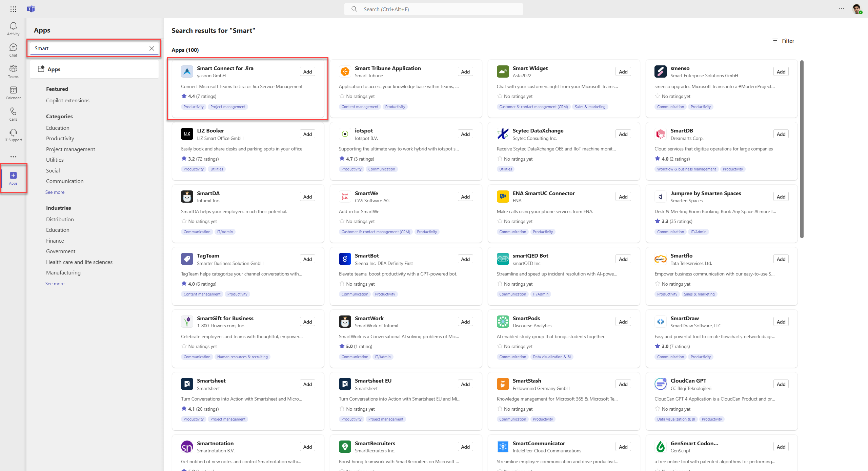
Task: Click the Smart Tribune Application logo
Action: [345, 71]
